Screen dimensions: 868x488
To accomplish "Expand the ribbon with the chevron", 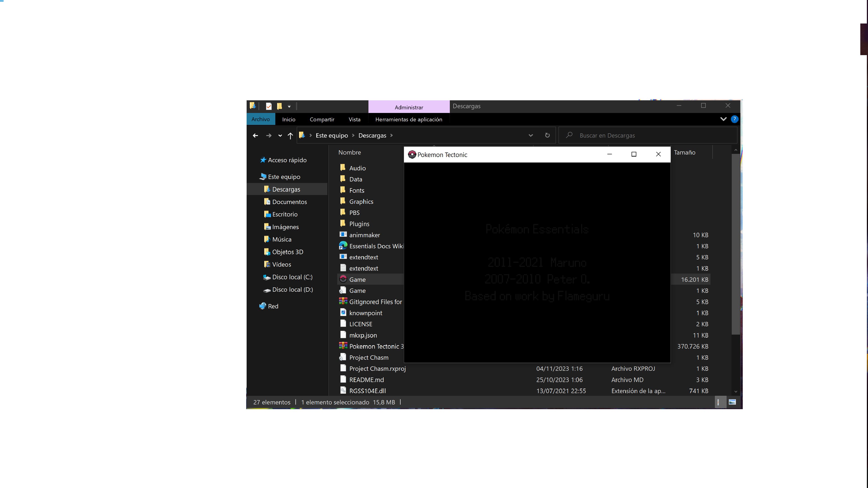I will (723, 119).
